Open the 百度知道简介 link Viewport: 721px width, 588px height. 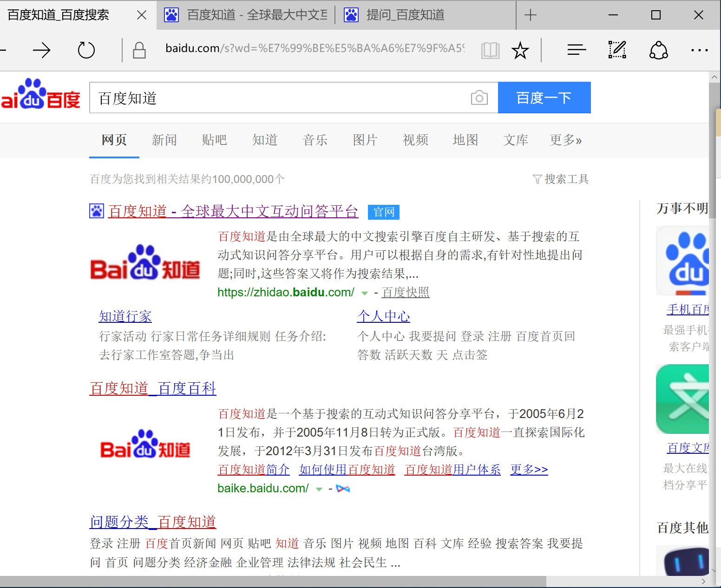(x=254, y=470)
